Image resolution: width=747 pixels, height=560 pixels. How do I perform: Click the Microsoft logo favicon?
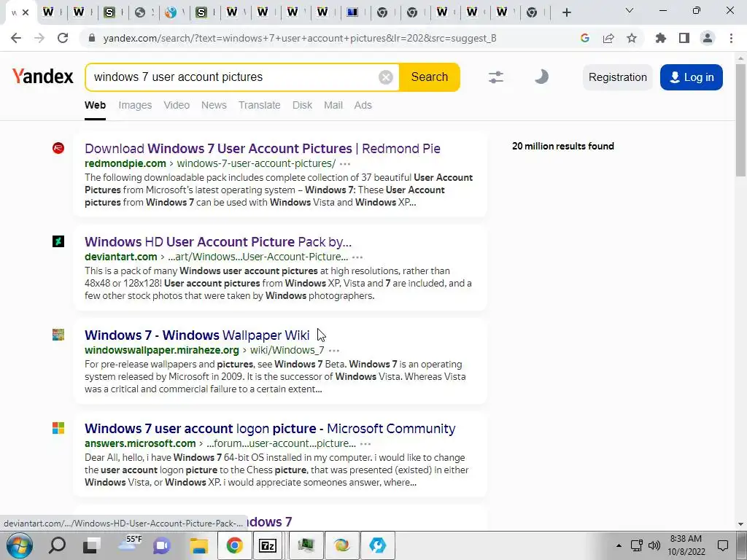58,428
